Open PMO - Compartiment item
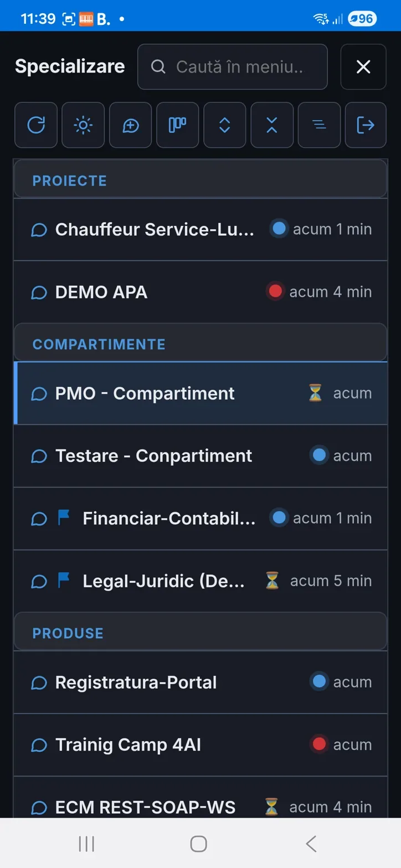Viewport: 401px width, 868px height. pos(200,393)
